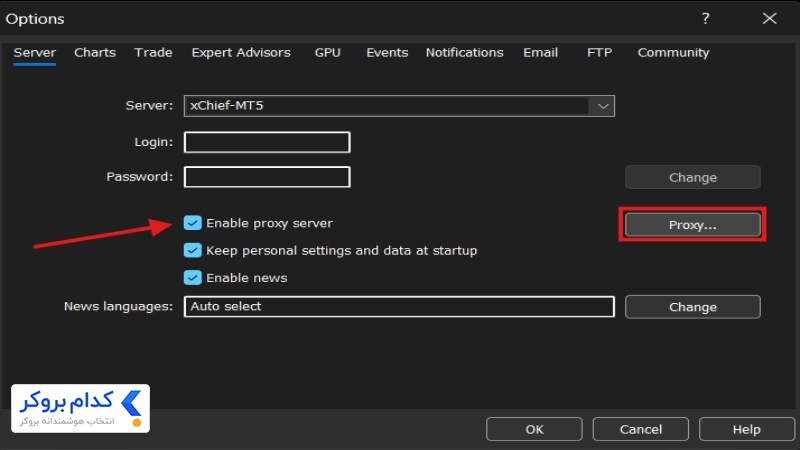Image resolution: width=800 pixels, height=450 pixels.
Task: Open the GPU tab
Action: click(328, 53)
